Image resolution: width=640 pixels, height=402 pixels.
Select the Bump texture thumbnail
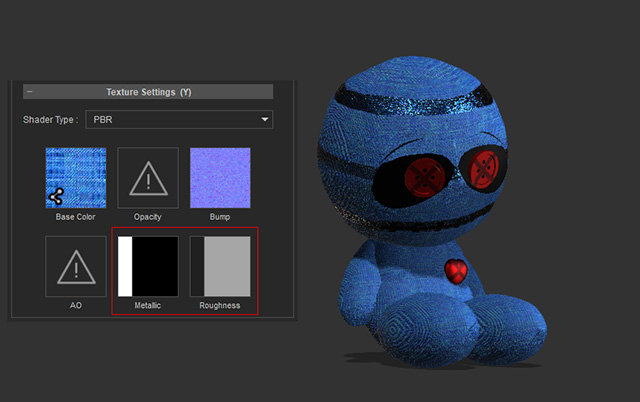pyautogui.click(x=220, y=178)
